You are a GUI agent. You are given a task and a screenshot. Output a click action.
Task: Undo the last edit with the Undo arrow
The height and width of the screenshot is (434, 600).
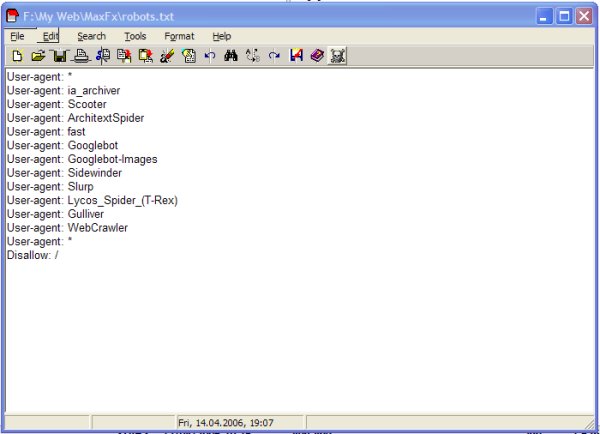(209, 57)
